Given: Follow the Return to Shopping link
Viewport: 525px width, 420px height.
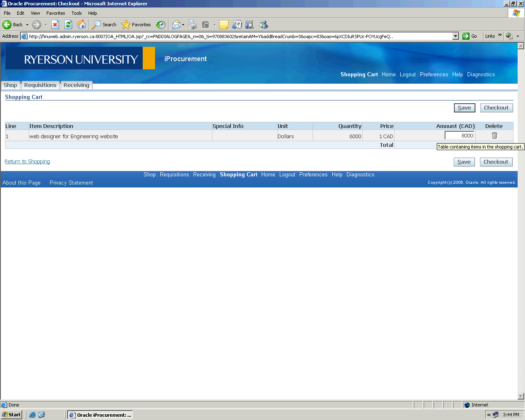Looking at the screenshot, I should click(27, 162).
